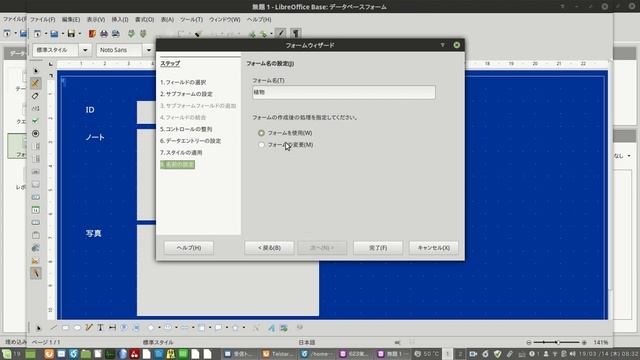Open the ファイル(F) menu
The height and width of the screenshot is (360, 640).
[x=42, y=20]
